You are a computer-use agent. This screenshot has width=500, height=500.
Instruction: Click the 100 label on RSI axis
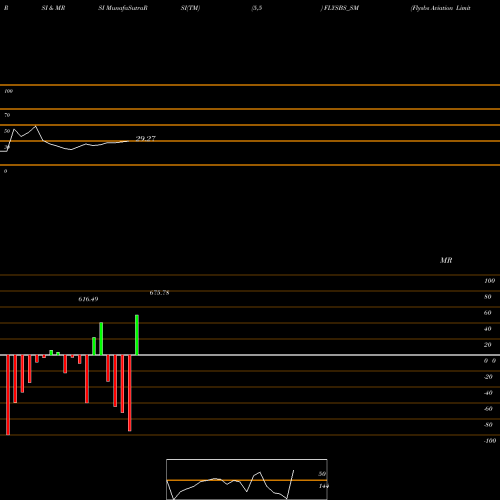click(x=8, y=91)
